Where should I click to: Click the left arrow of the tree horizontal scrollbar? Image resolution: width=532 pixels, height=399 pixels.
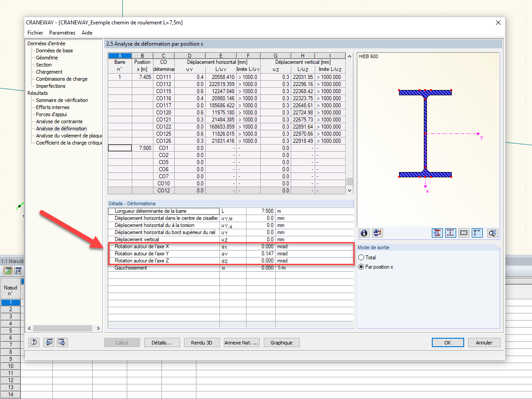[30, 328]
